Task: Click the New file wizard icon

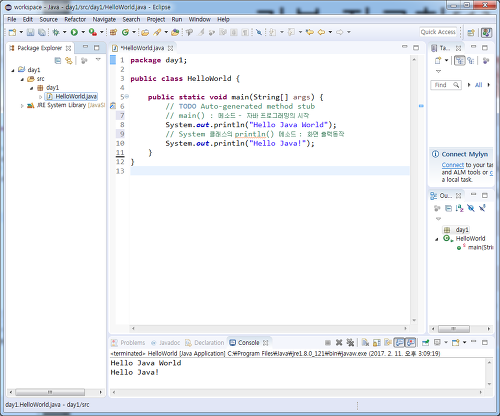Action: point(12,32)
